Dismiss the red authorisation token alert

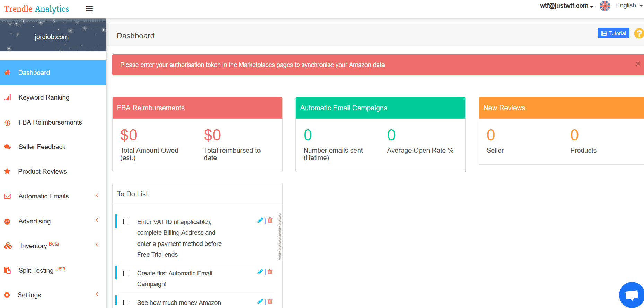(x=638, y=64)
